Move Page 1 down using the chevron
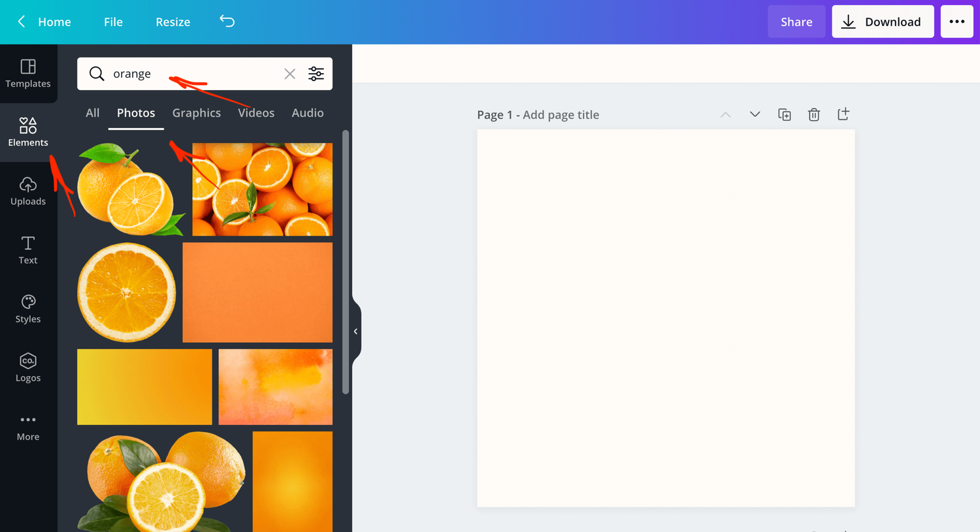The height and width of the screenshot is (532, 980). [x=755, y=114]
